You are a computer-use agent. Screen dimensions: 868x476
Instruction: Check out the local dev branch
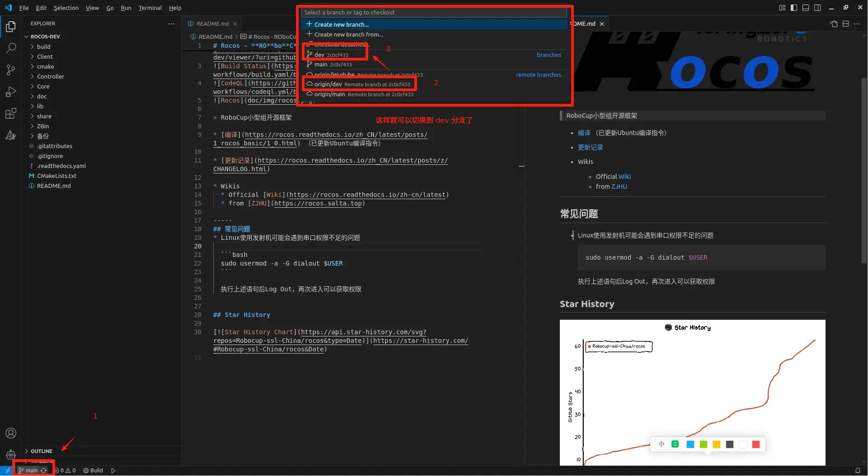click(434, 55)
